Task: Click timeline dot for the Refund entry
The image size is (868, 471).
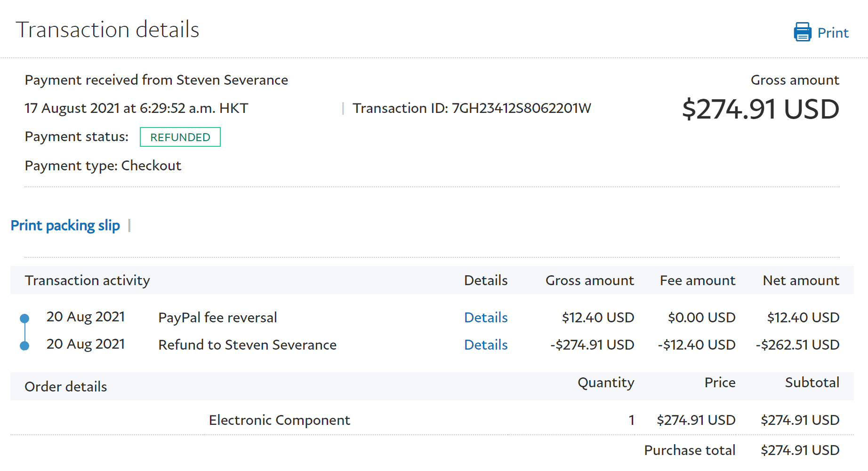Action: (x=24, y=346)
